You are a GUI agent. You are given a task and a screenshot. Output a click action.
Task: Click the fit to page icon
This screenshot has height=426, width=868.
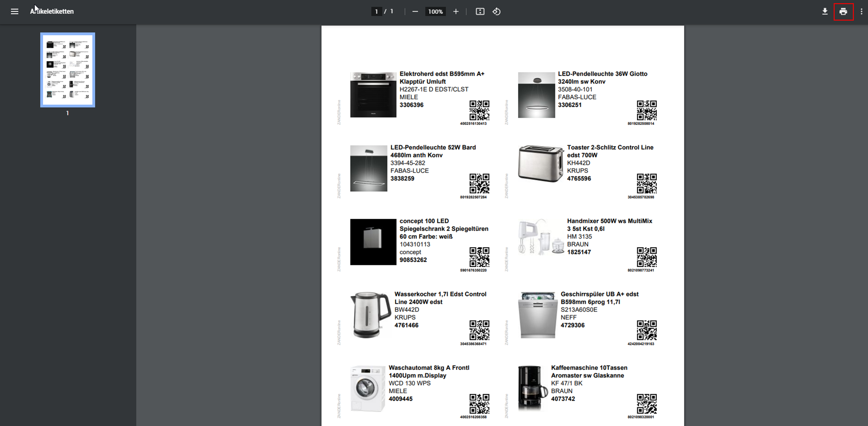coord(480,11)
